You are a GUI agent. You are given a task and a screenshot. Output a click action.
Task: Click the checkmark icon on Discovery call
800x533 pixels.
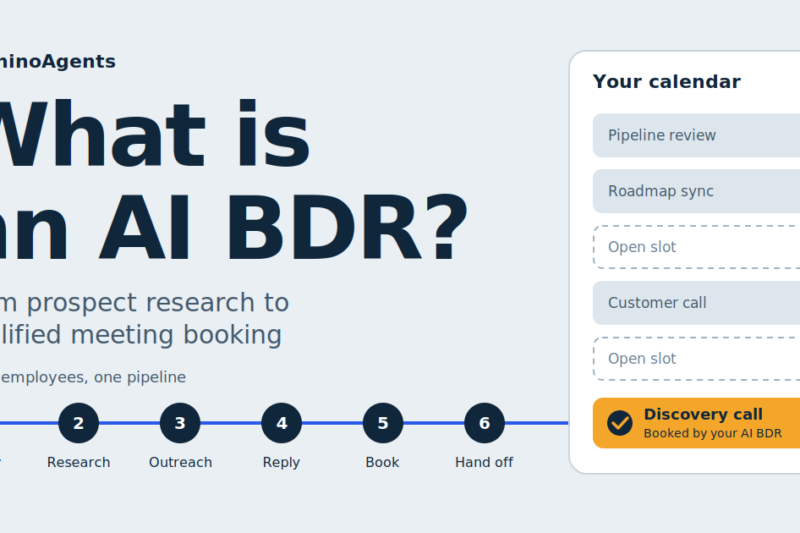click(620, 423)
